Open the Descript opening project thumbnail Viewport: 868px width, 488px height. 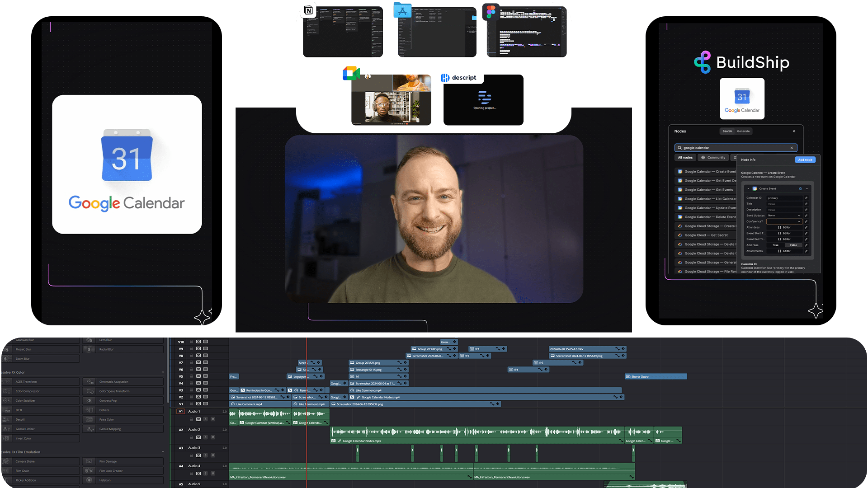[483, 100]
